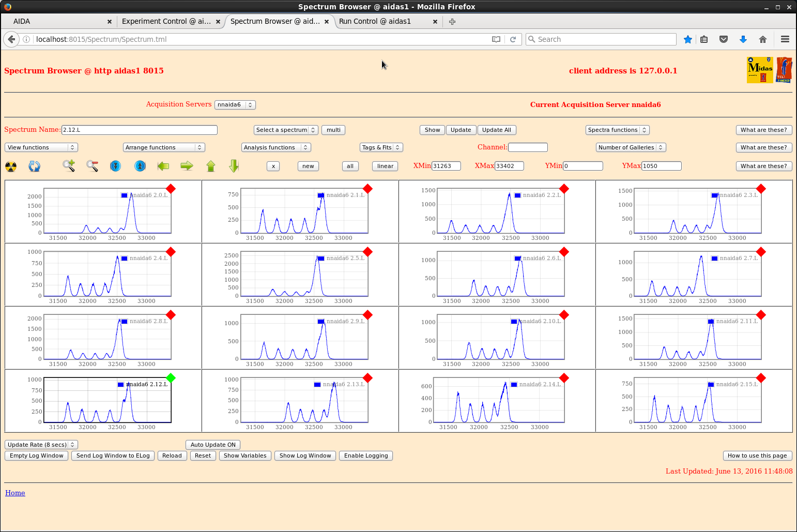Toggle the green diamond tag on spectrum 2.12.L
The height and width of the screenshot is (532, 797).
[x=171, y=378]
